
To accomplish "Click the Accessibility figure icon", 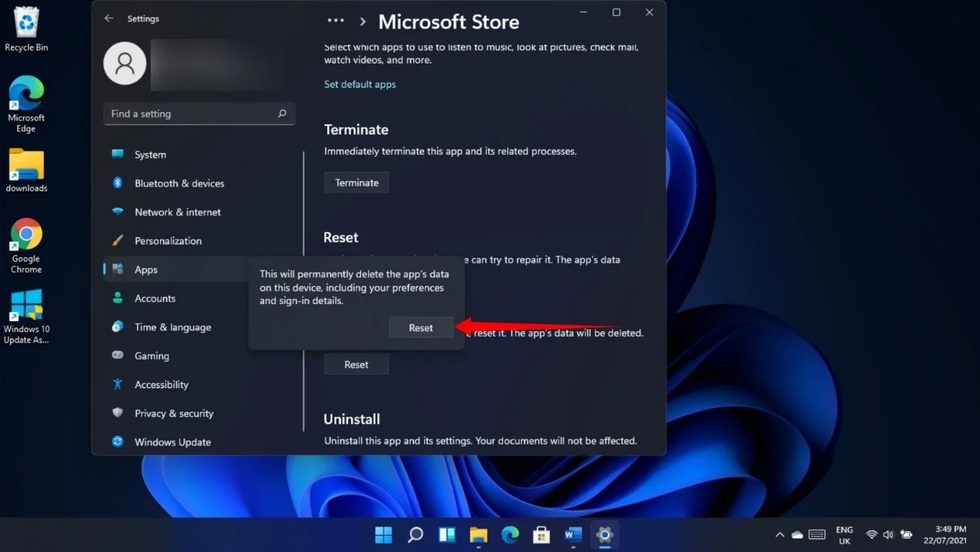I will [x=118, y=385].
